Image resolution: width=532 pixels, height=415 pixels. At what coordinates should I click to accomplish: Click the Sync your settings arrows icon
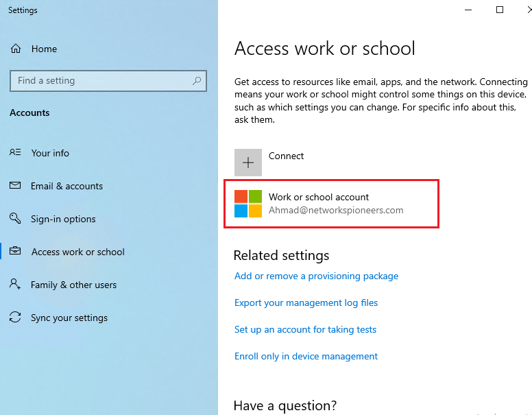[15, 317]
